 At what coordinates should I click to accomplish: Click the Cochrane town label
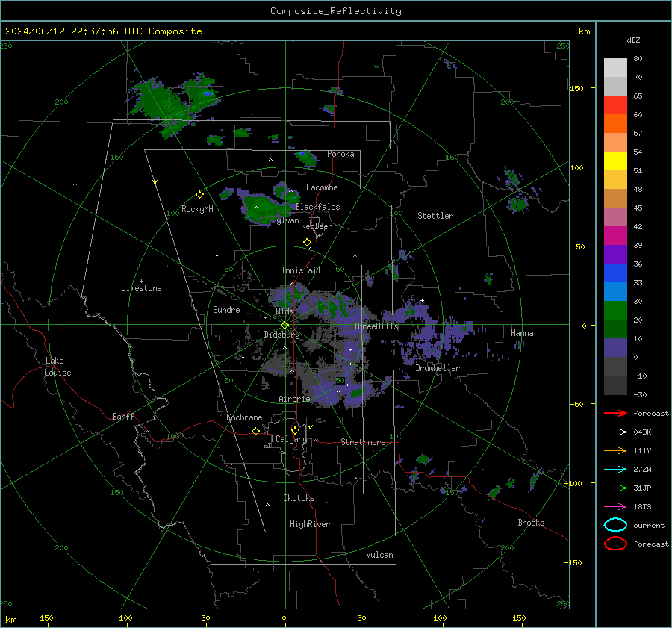tap(244, 417)
